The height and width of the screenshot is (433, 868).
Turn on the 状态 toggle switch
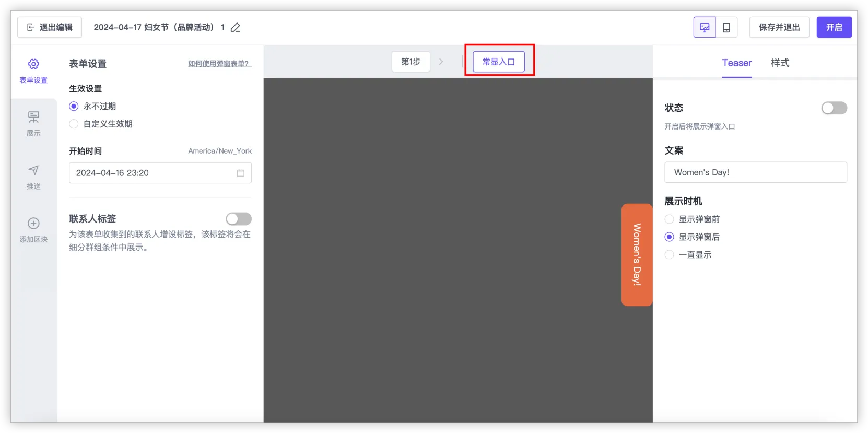point(834,108)
